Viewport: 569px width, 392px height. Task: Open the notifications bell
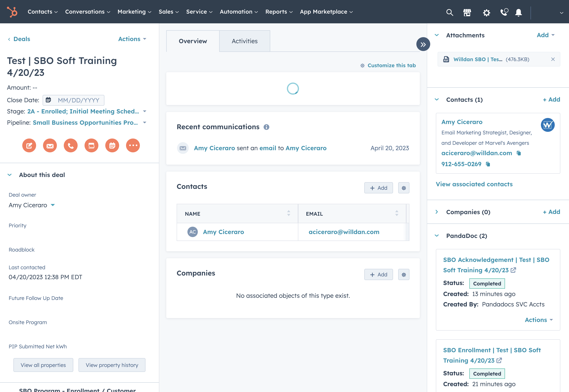(x=518, y=12)
